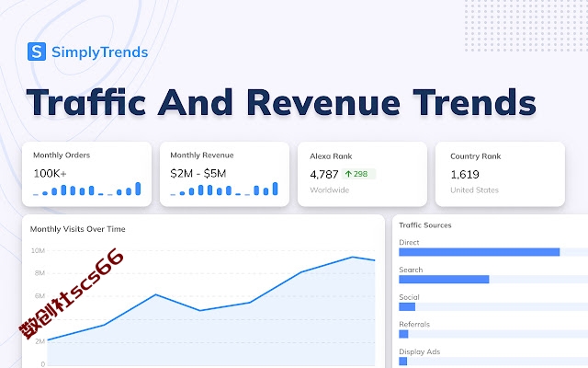Click the Monthly Revenue mini bar chart
The image size is (588, 368).
tap(224, 189)
